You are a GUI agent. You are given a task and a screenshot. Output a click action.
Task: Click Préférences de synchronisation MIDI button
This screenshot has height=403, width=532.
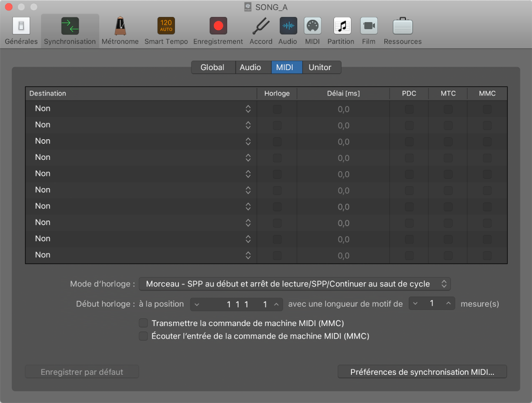coord(422,372)
